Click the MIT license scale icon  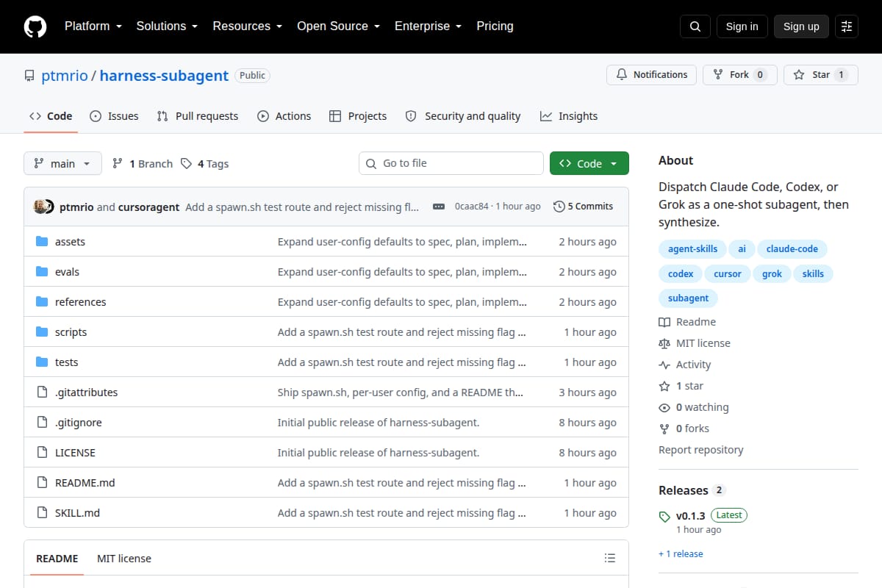pos(664,343)
